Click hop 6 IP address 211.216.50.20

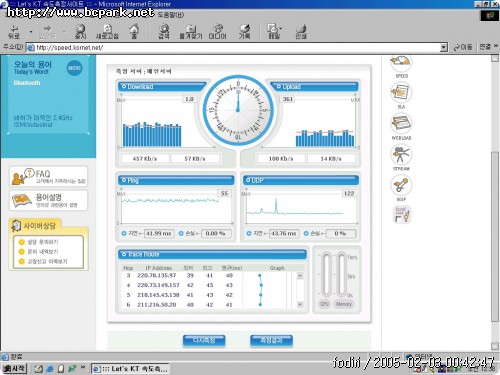(157, 305)
